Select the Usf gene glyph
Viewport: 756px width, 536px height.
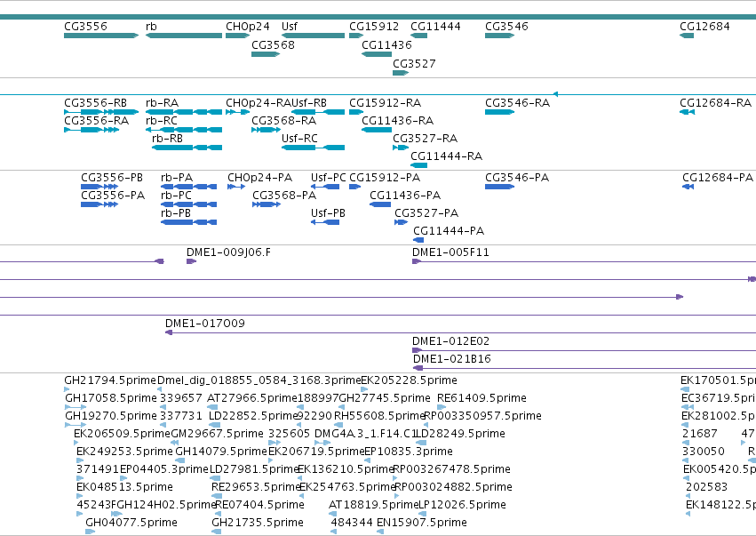[x=313, y=36]
